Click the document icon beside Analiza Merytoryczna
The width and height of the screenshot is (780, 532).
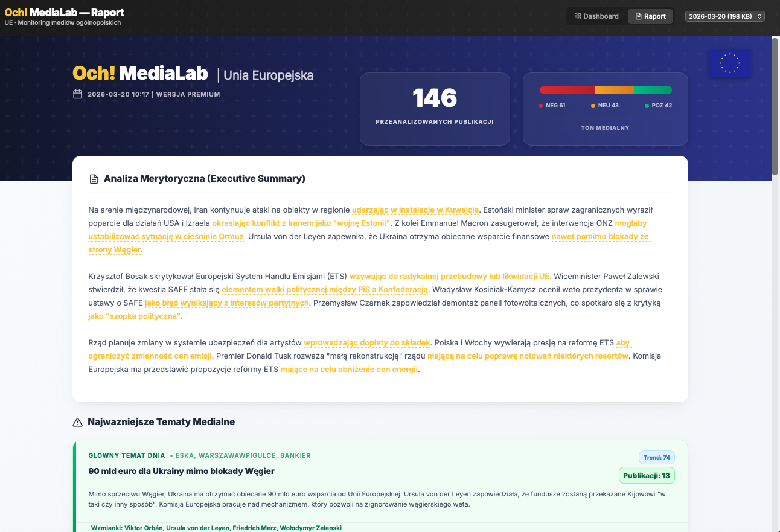coord(94,179)
